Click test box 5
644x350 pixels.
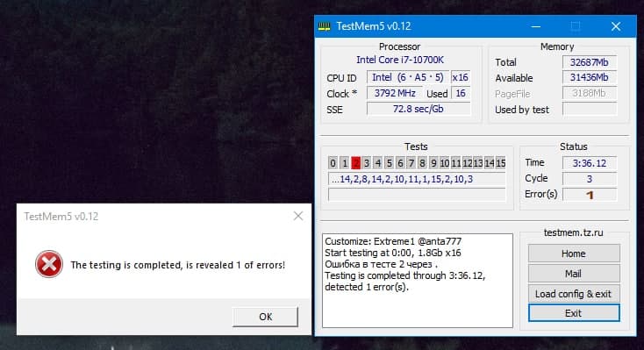pos(389,163)
